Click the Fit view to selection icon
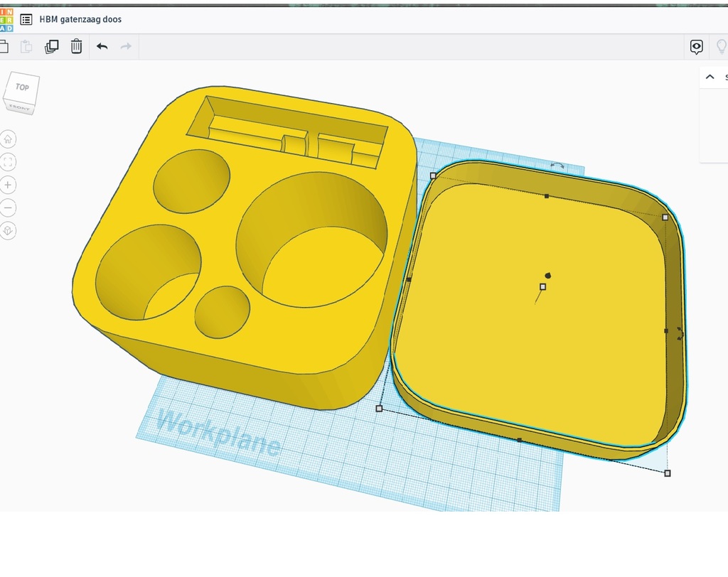The image size is (728, 577). tap(8, 162)
